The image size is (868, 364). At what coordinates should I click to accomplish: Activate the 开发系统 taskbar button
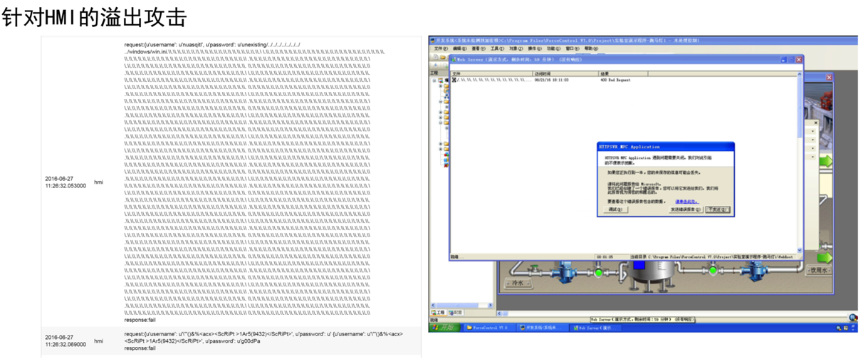click(x=541, y=328)
